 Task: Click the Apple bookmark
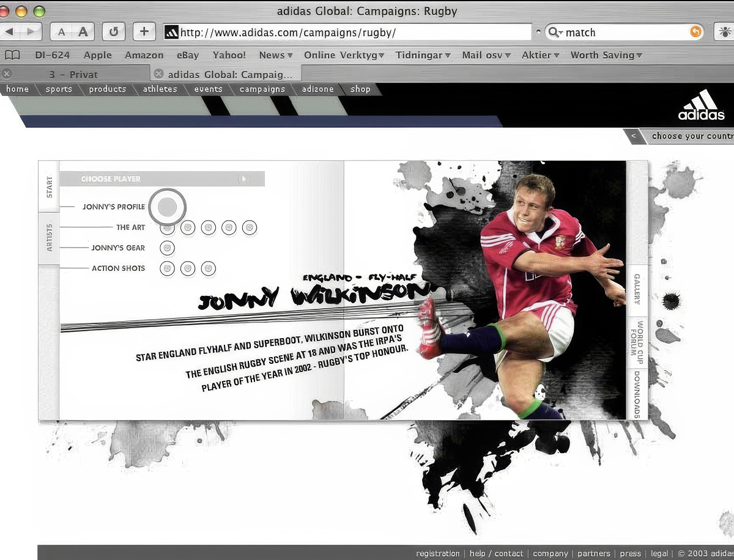coord(98,55)
